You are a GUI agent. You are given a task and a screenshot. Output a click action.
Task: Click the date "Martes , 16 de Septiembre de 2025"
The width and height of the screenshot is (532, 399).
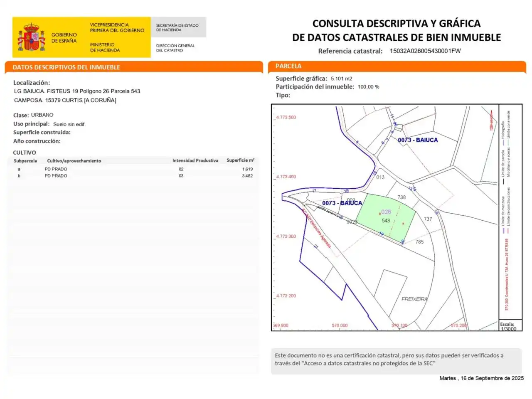pyautogui.click(x=482, y=378)
